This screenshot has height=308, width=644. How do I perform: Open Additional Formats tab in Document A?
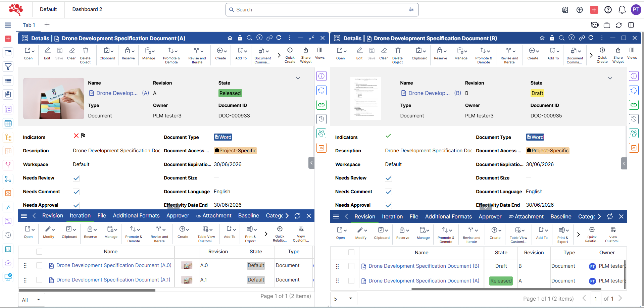tap(136, 216)
